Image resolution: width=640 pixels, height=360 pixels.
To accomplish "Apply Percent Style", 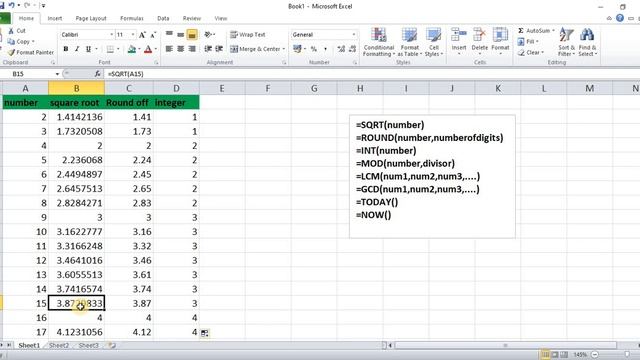I will [x=313, y=49].
